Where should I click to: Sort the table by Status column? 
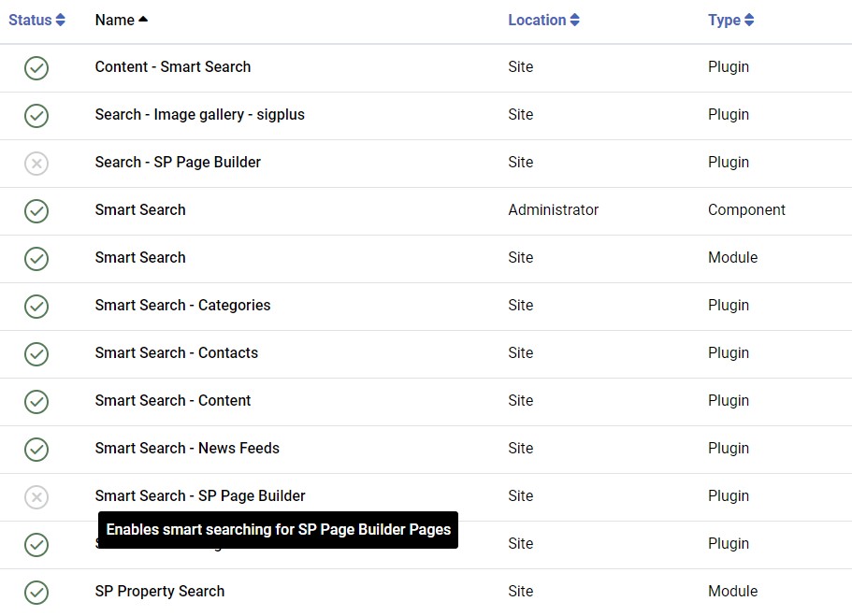pyautogui.click(x=36, y=20)
